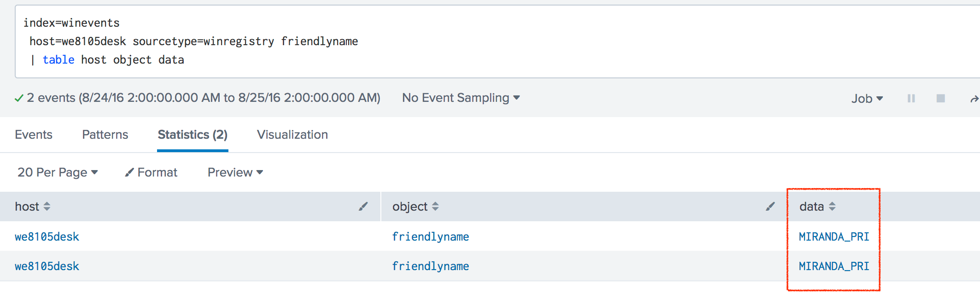Click into the search query box

tap(497, 41)
